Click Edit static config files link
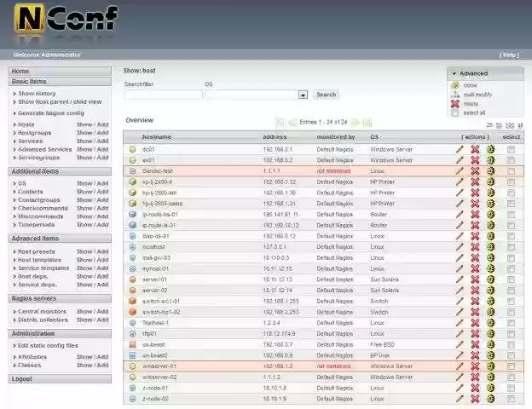The image size is (532, 409). [x=48, y=346]
